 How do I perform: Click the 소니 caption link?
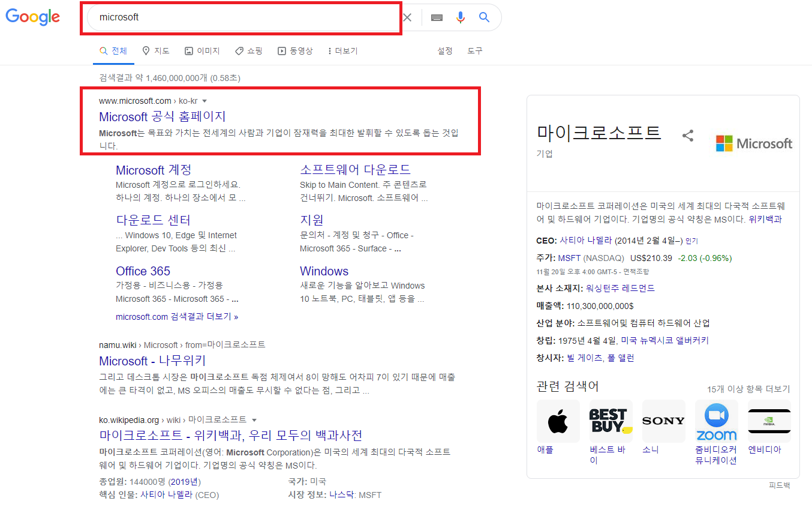point(651,449)
